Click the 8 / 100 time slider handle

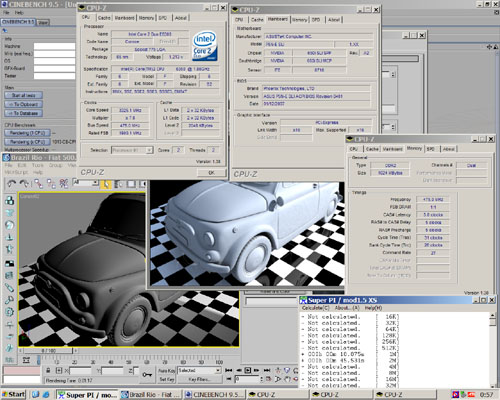48,351
